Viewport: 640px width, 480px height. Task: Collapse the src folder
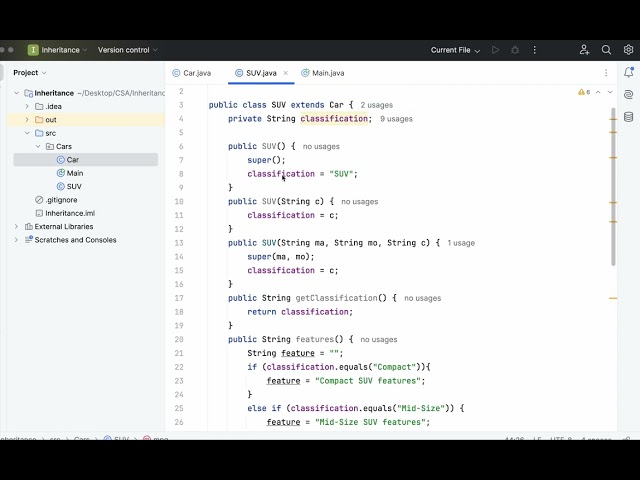tap(27, 133)
